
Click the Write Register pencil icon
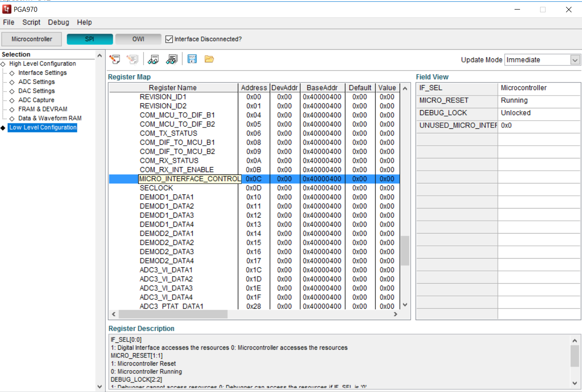(x=115, y=59)
